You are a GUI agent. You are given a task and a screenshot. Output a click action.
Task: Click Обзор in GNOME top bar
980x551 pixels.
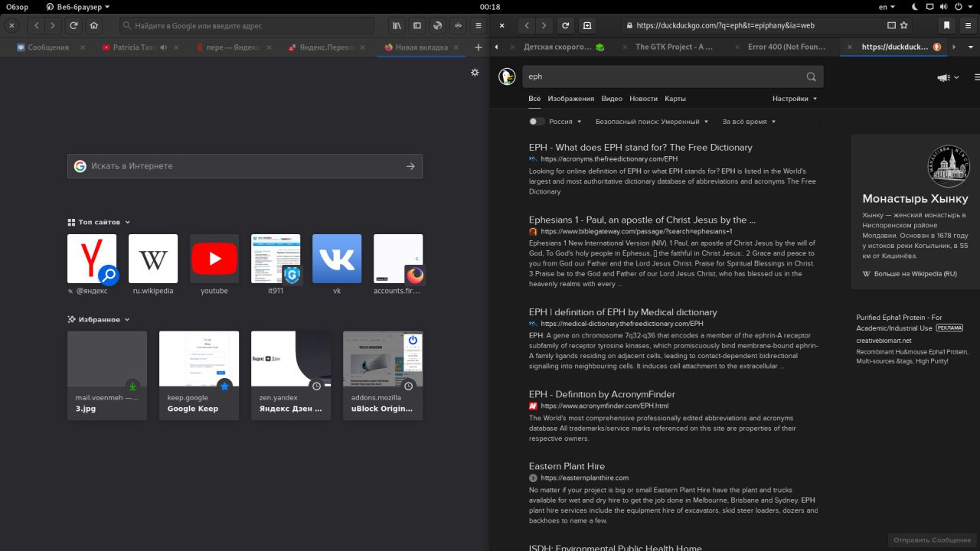coord(17,6)
